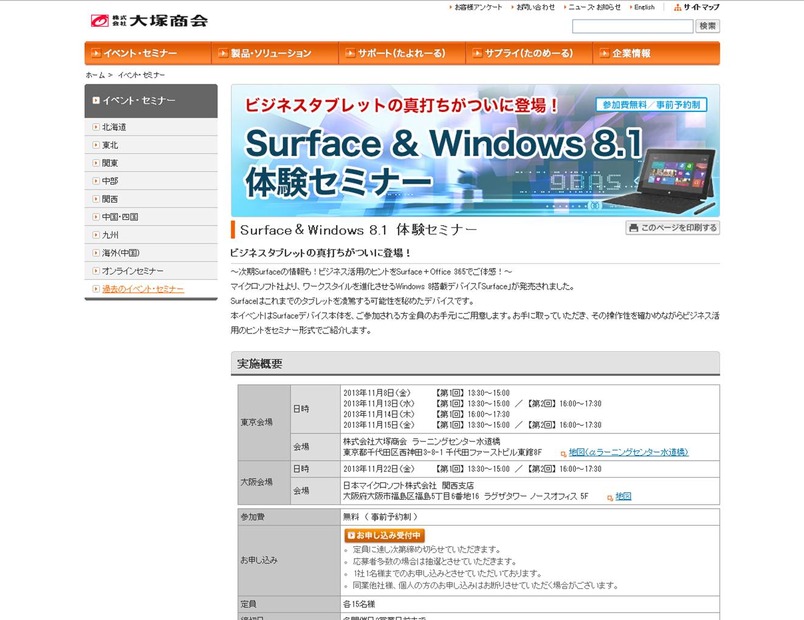The image size is (804, 620).
Task: Click arrow icon on サポート nav tab
Action: pyautogui.click(x=350, y=53)
